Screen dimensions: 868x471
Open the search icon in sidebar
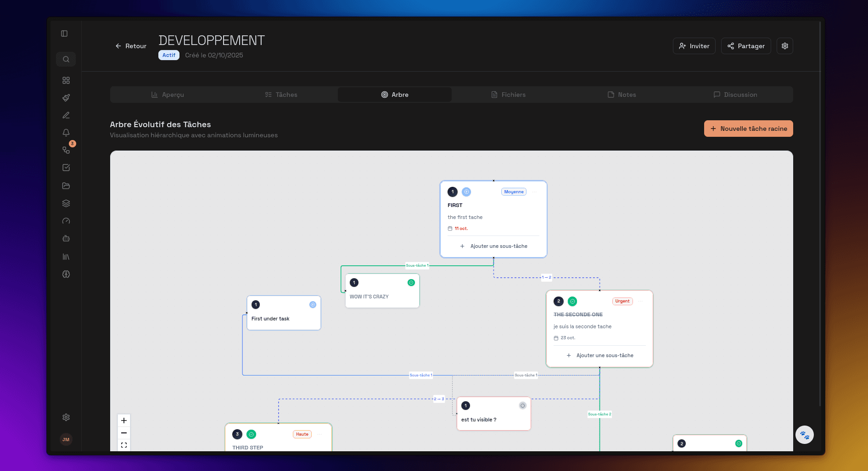(x=66, y=59)
